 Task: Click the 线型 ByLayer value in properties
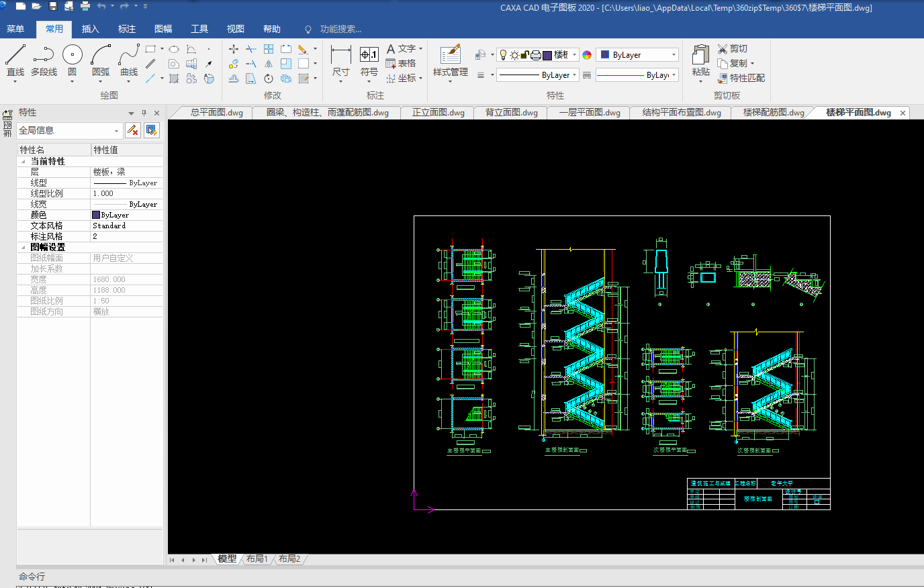[126, 183]
